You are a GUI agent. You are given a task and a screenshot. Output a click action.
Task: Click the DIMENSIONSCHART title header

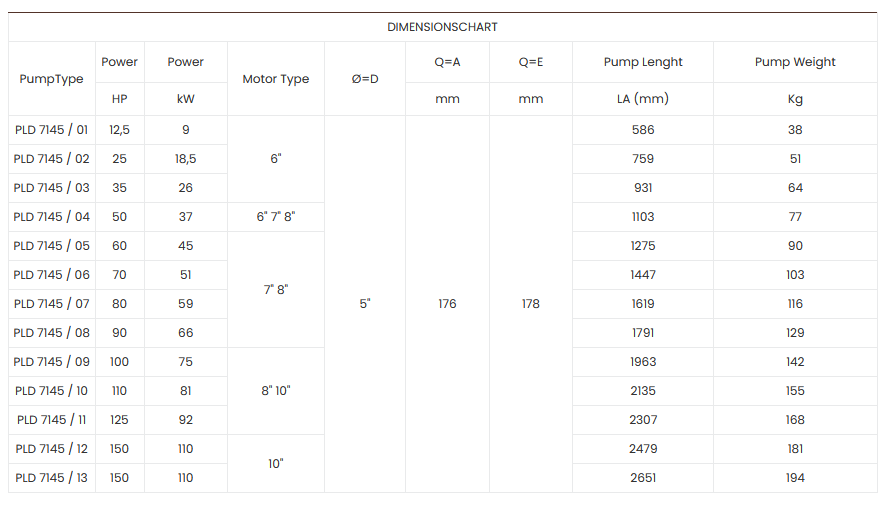tap(442, 27)
